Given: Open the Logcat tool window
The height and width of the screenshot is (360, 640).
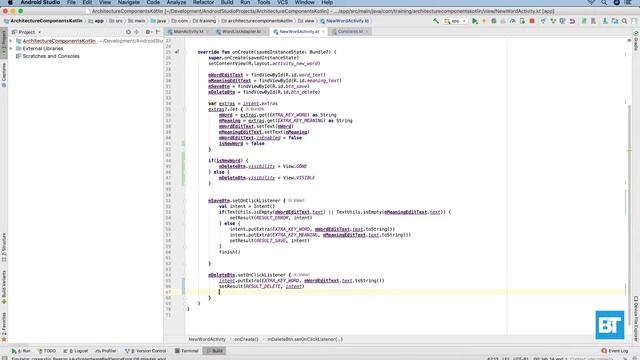Looking at the screenshot, I should [76, 351].
